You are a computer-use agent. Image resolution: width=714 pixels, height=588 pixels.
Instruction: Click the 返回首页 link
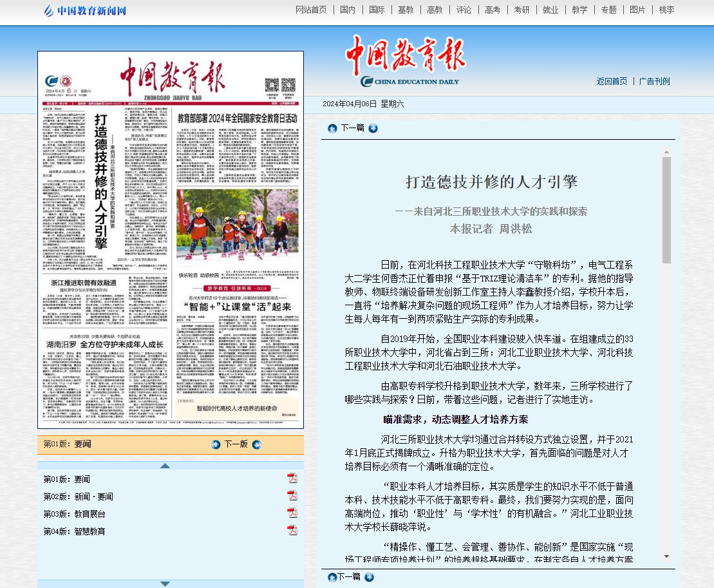[x=612, y=81]
